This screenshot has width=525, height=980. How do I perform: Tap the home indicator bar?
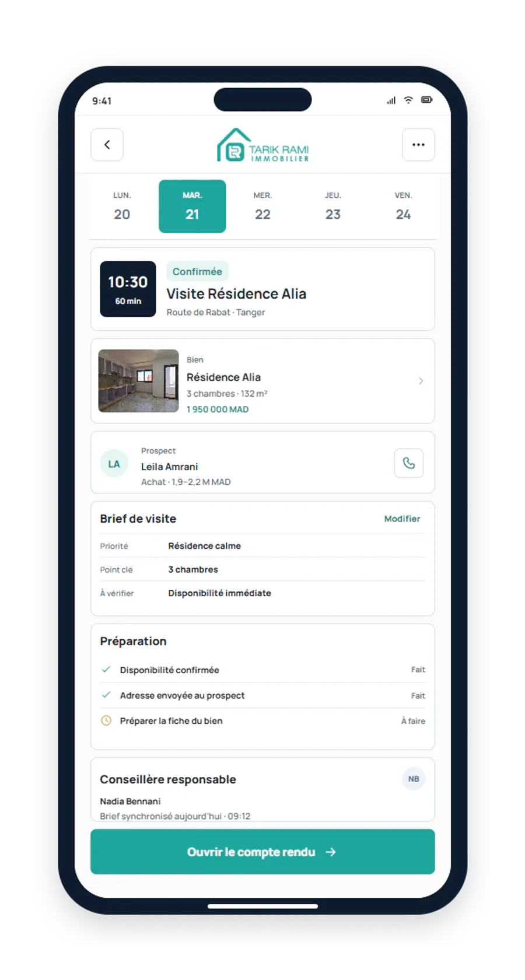(x=262, y=907)
